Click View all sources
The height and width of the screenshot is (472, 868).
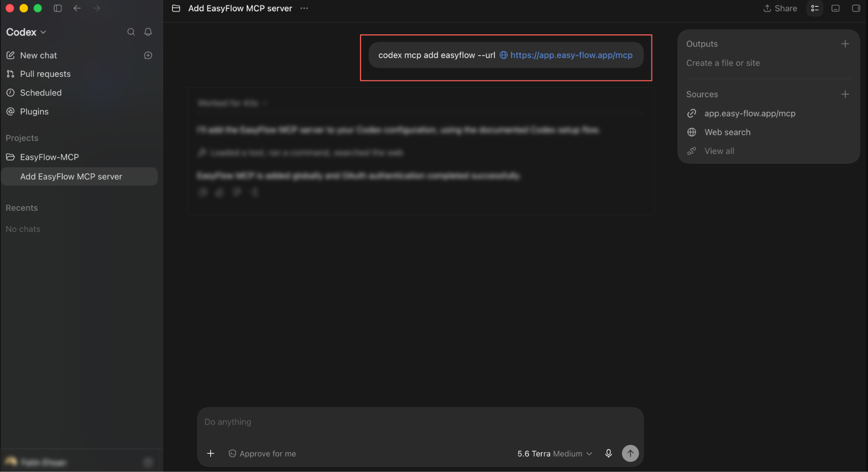click(719, 151)
